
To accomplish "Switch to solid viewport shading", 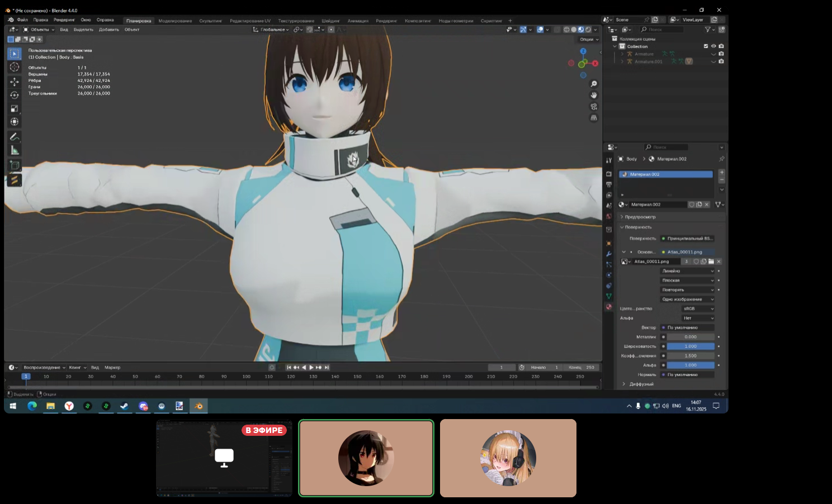I will [574, 30].
